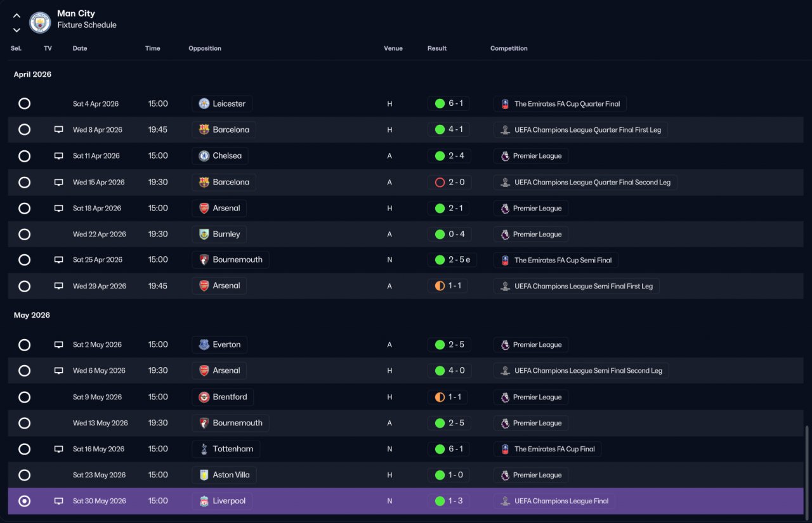The width and height of the screenshot is (812, 523).
Task: Sort fixtures by Competition column header
Action: [509, 48]
